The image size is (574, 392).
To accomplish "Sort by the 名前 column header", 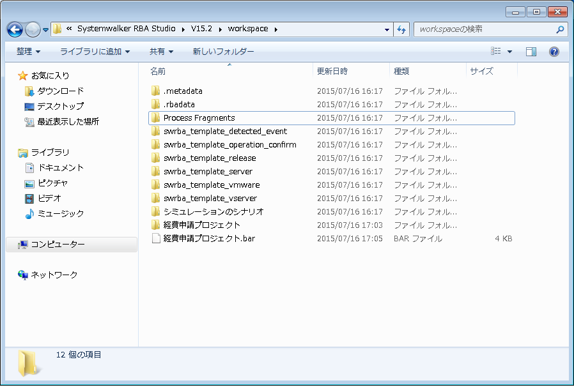I will pos(231,72).
